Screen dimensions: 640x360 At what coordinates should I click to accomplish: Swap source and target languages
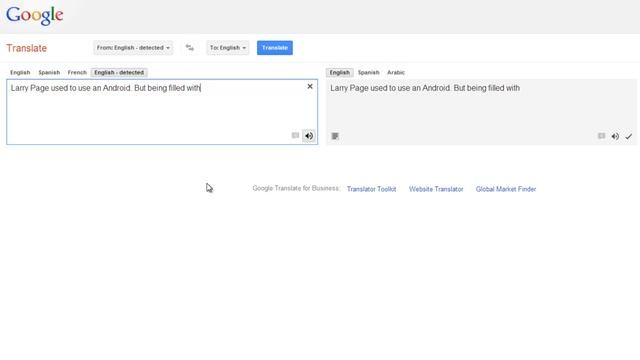coord(189,48)
